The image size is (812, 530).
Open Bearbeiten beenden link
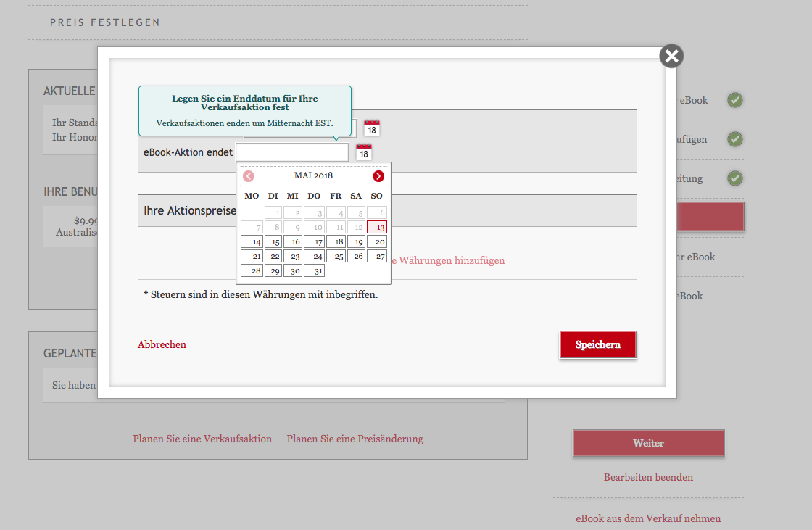(648, 477)
